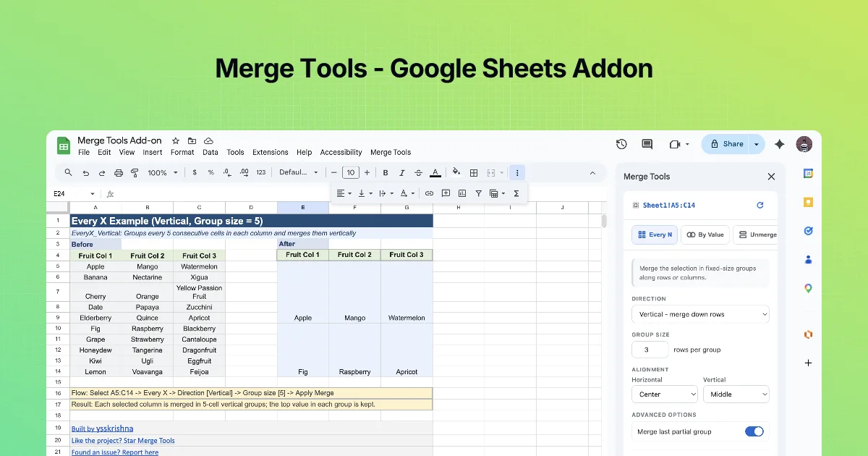Viewport: 868px width, 456px height.
Task: Click the group size input field
Action: coord(650,350)
